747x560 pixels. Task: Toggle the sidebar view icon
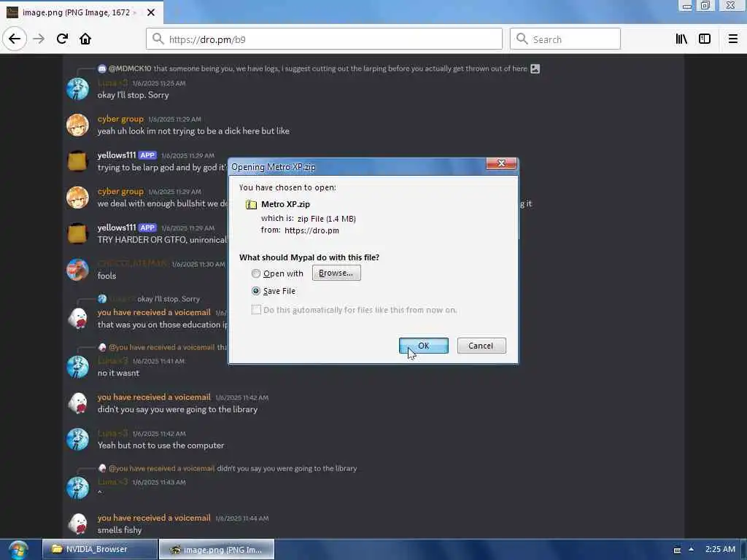pyautogui.click(x=705, y=39)
